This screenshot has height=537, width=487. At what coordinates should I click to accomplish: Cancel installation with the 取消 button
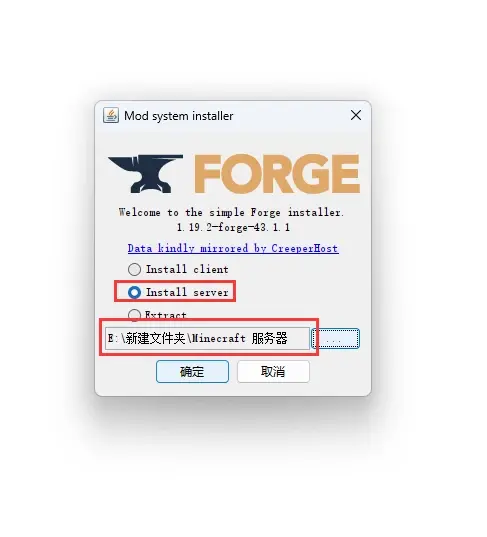273,372
